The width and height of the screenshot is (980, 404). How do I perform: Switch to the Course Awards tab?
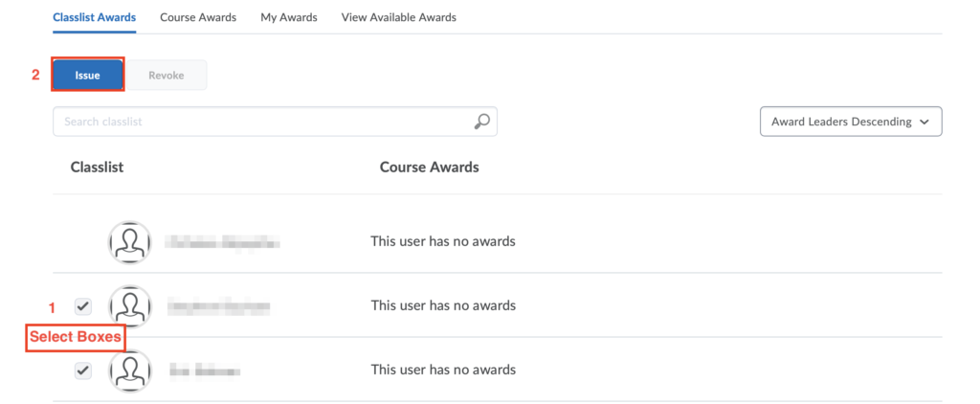[x=198, y=17]
